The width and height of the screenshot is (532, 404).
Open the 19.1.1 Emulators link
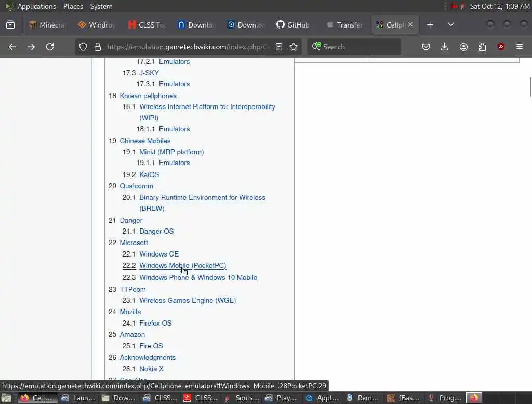point(175,163)
